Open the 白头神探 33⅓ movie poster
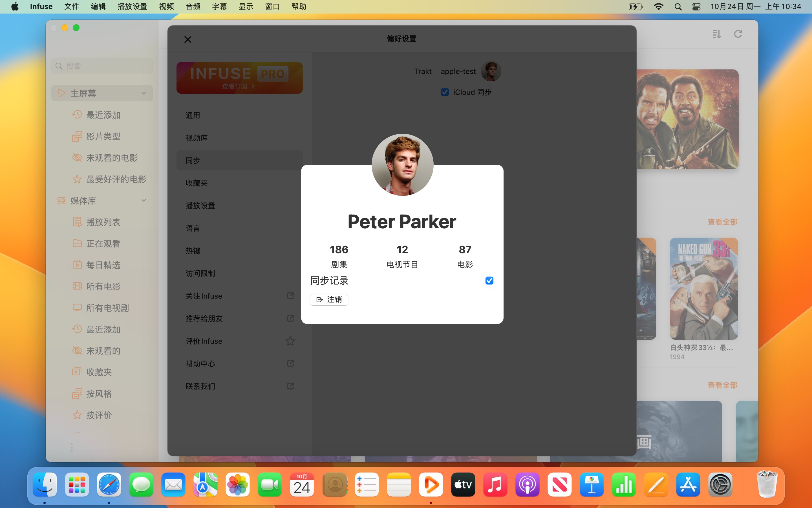This screenshot has width=812, height=508. (x=704, y=289)
